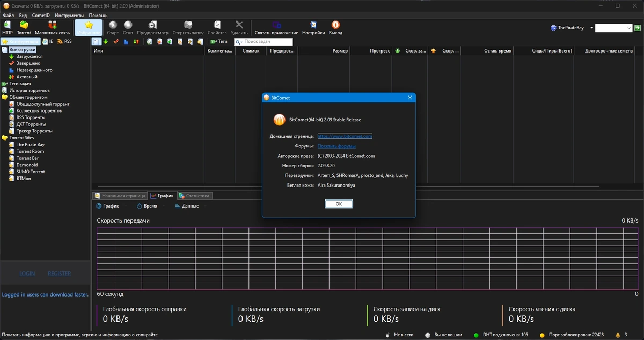Image resolution: width=644 pixels, height=340 pixels.
Task: Click the green DHT status indicator
Action: point(476,335)
